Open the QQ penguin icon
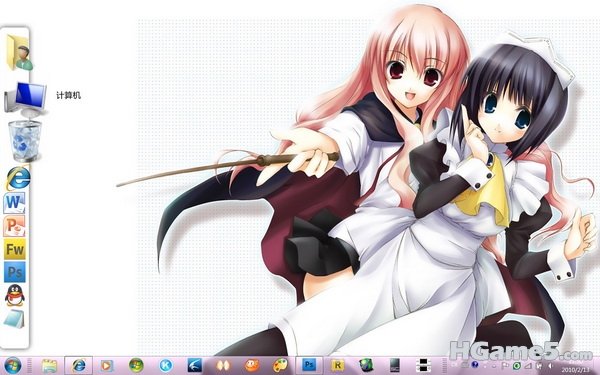The width and height of the screenshot is (600, 375). [15, 295]
